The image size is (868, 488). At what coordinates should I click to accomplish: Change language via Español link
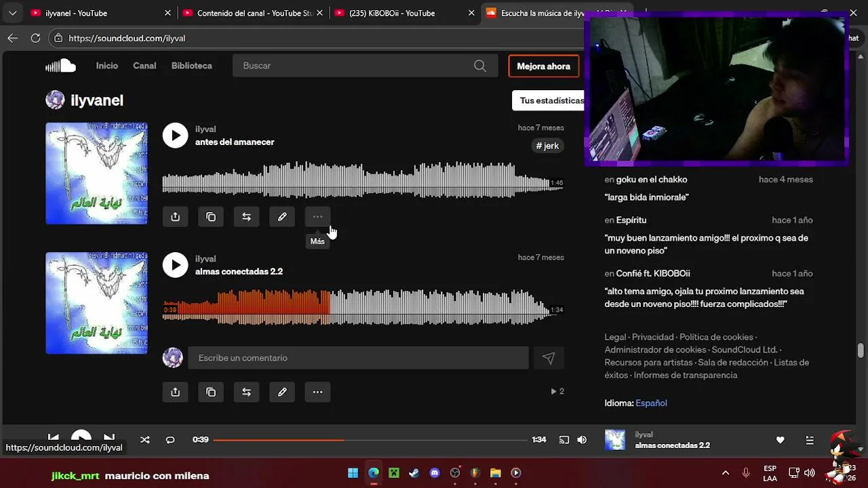tap(651, 403)
